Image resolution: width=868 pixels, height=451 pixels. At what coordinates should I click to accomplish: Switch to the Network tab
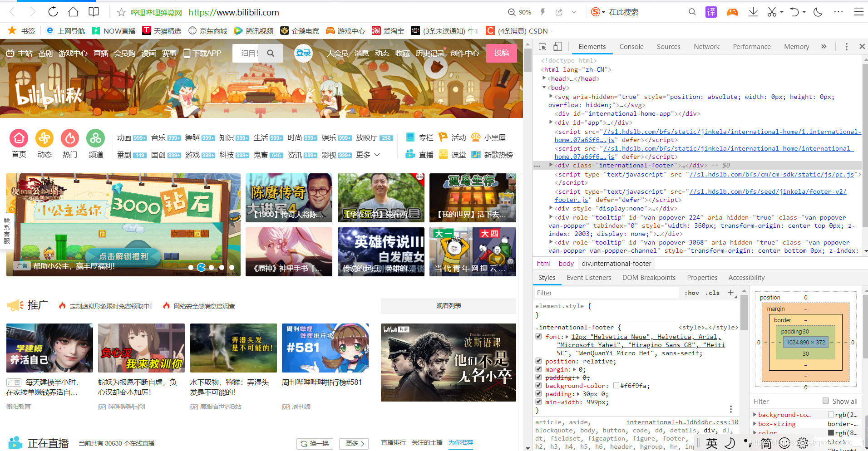706,46
